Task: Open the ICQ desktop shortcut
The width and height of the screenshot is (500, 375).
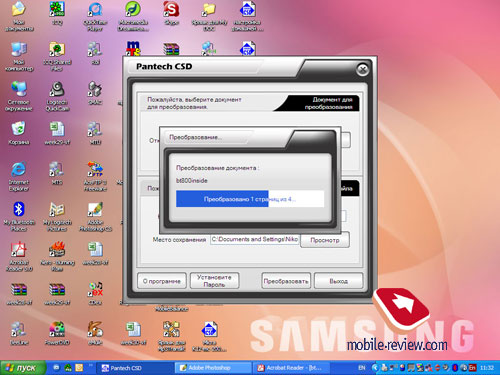Action: 57,13
